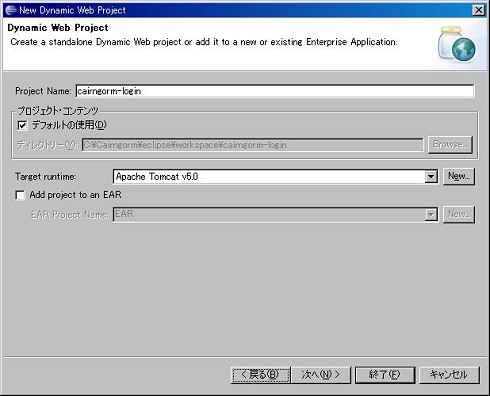Toggle the デフォルトの使用 checkbox
Screen dimensions: 490x396
(22, 125)
